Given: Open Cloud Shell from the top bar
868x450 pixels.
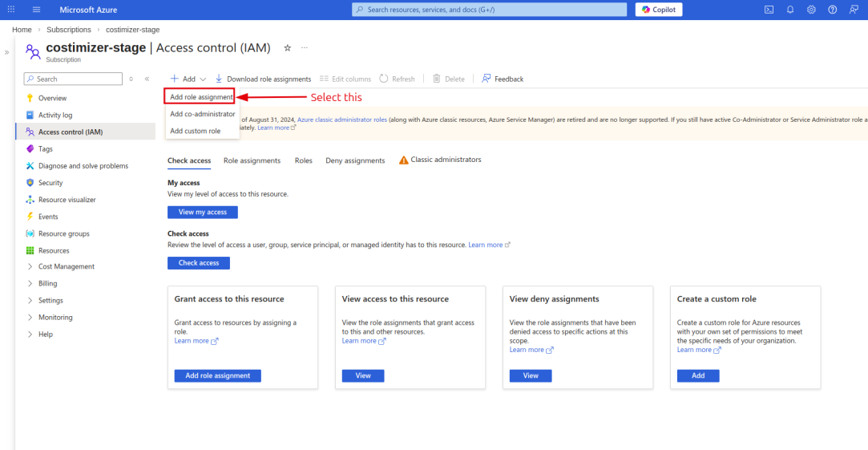Looking at the screenshot, I should click(769, 10).
